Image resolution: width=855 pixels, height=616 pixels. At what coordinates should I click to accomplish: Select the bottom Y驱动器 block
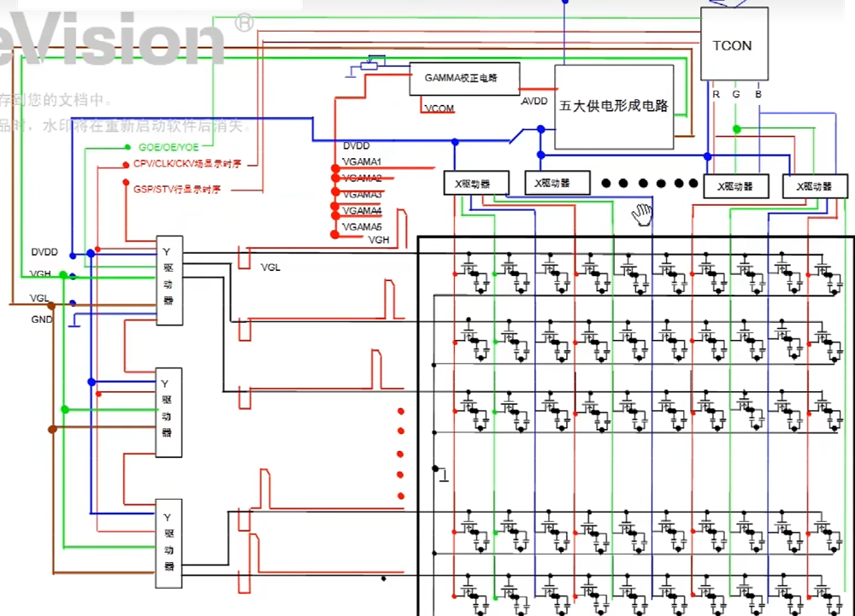[168, 543]
